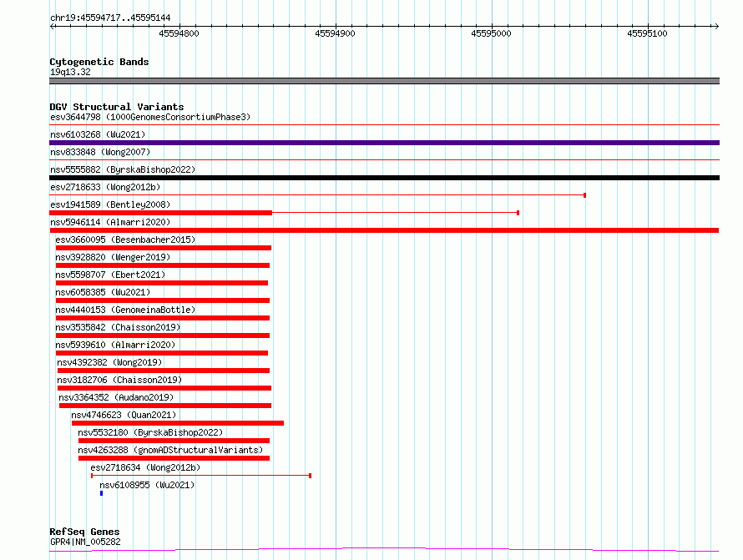This screenshot has width=743, height=560.
Task: Click the ruler's right arrow end
Action: pos(716,26)
